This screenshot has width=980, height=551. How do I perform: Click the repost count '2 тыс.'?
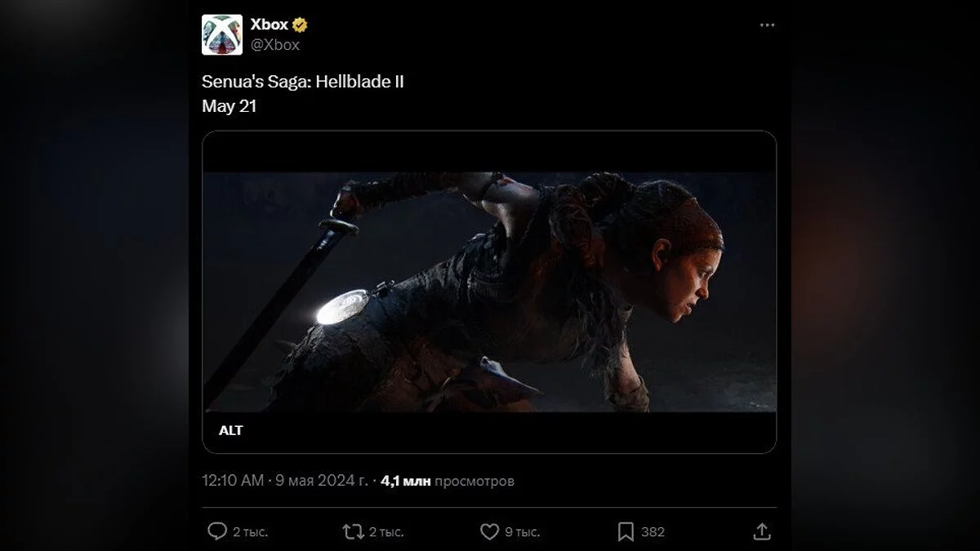point(386,532)
